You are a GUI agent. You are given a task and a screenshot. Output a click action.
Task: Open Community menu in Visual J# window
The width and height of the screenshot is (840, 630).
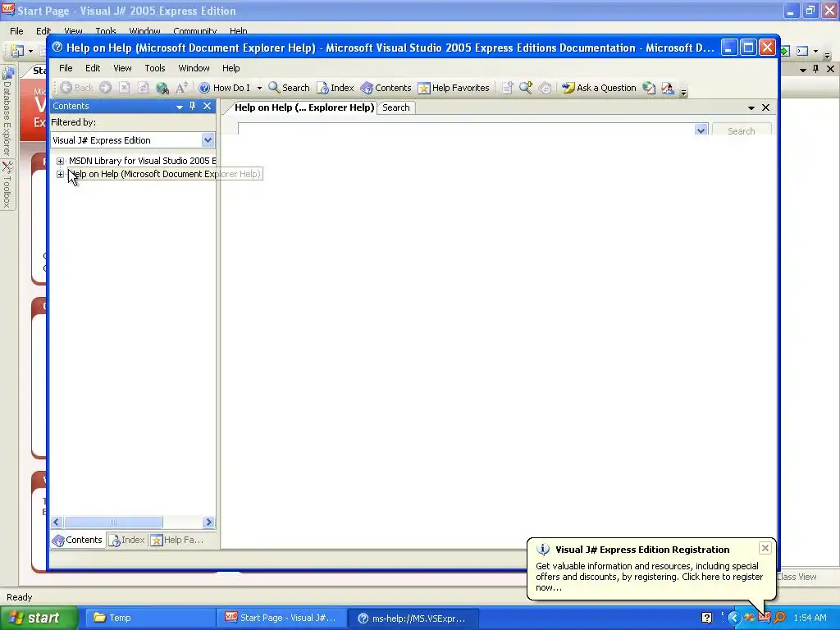195,31
